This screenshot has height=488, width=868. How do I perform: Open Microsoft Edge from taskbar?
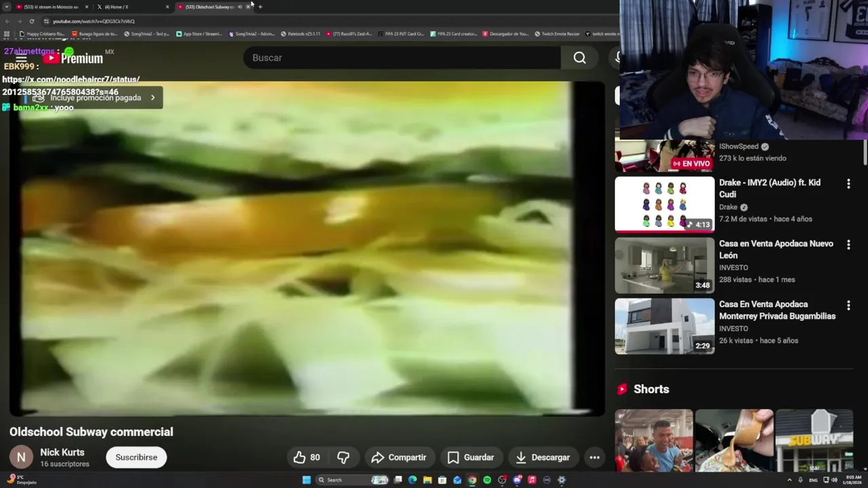coord(412,480)
